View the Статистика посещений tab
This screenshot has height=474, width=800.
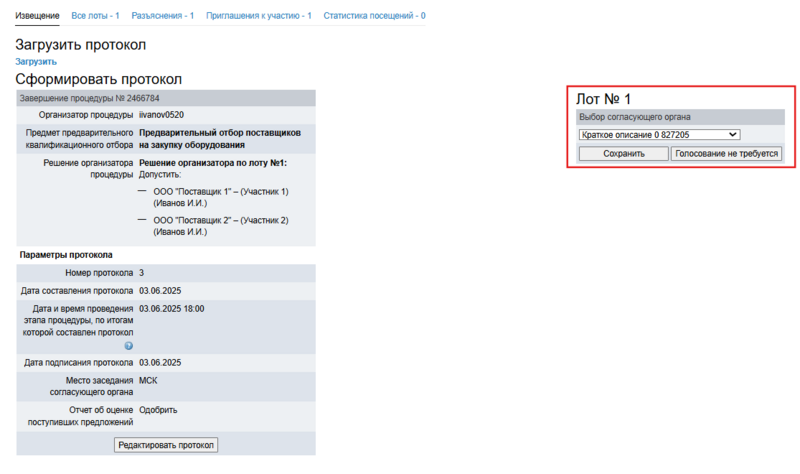pos(375,16)
